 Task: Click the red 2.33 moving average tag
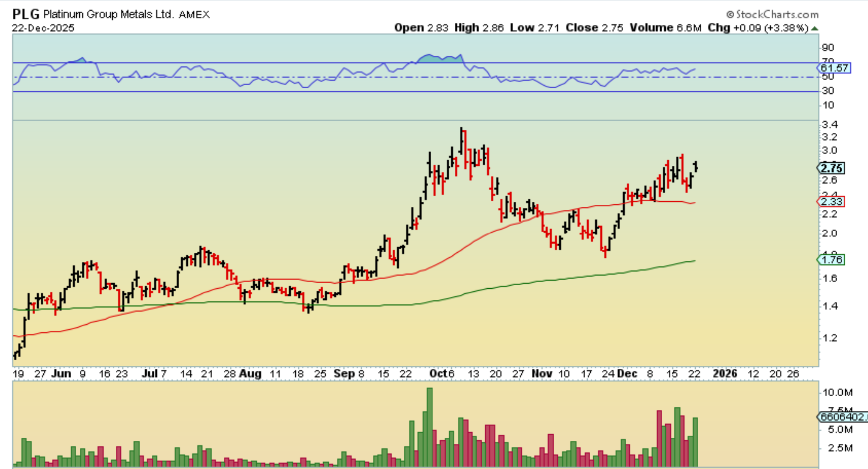(832, 201)
